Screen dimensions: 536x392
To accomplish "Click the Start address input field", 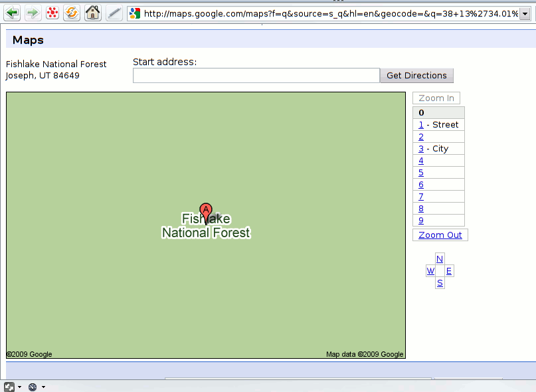I will coord(256,76).
